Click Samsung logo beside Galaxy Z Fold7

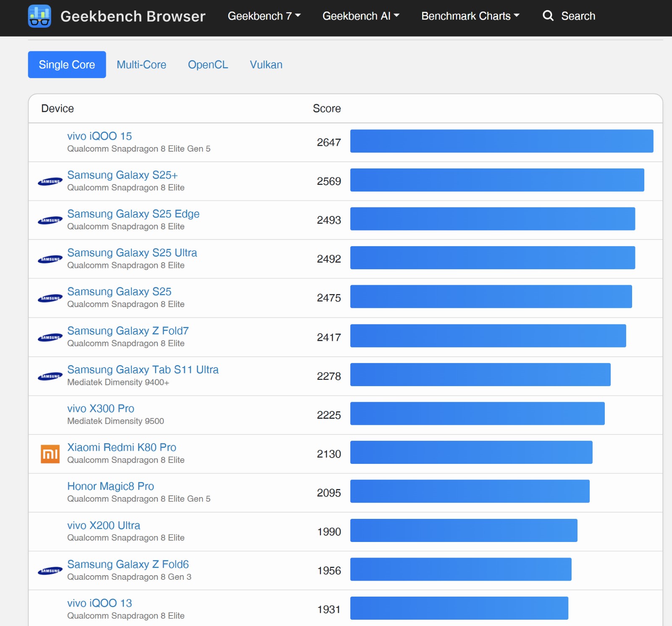pyautogui.click(x=50, y=337)
